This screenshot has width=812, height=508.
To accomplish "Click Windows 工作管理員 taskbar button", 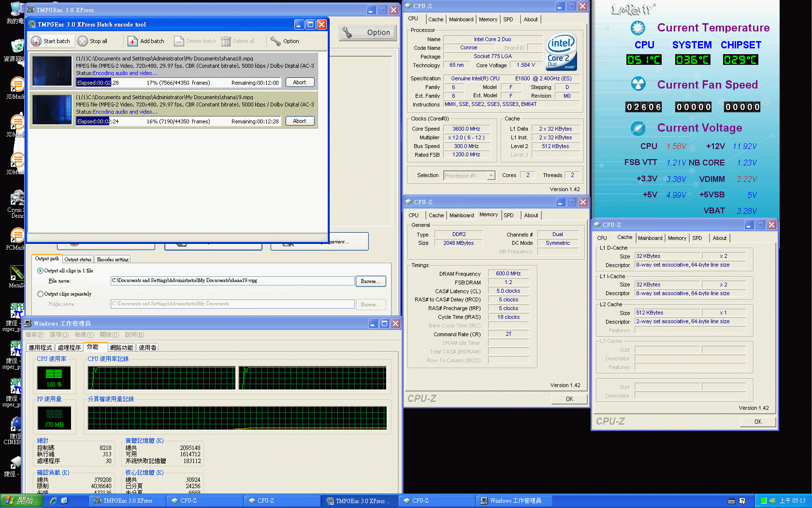I will (x=513, y=501).
